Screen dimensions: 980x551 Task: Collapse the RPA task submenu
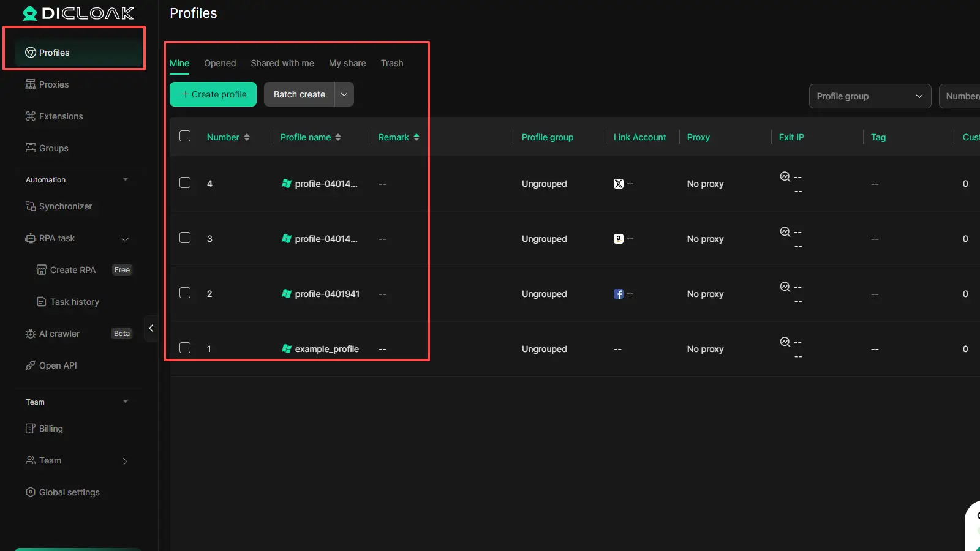[125, 239]
